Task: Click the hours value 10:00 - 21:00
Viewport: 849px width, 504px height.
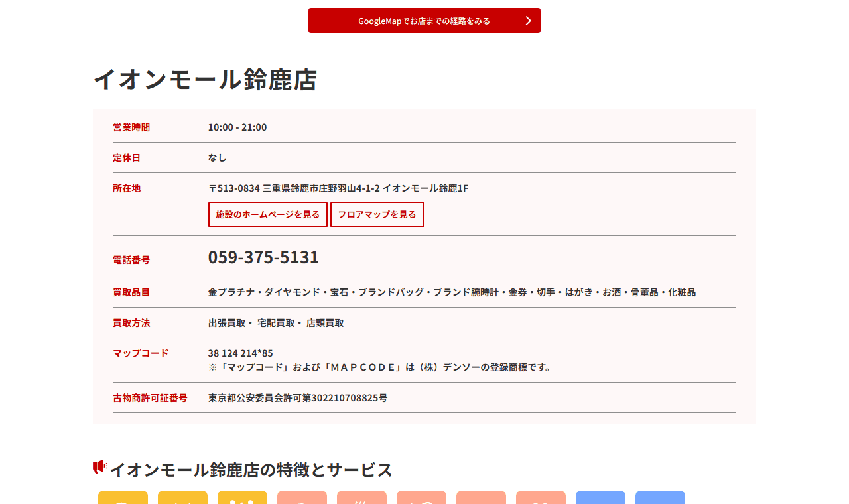Action: coord(237,127)
